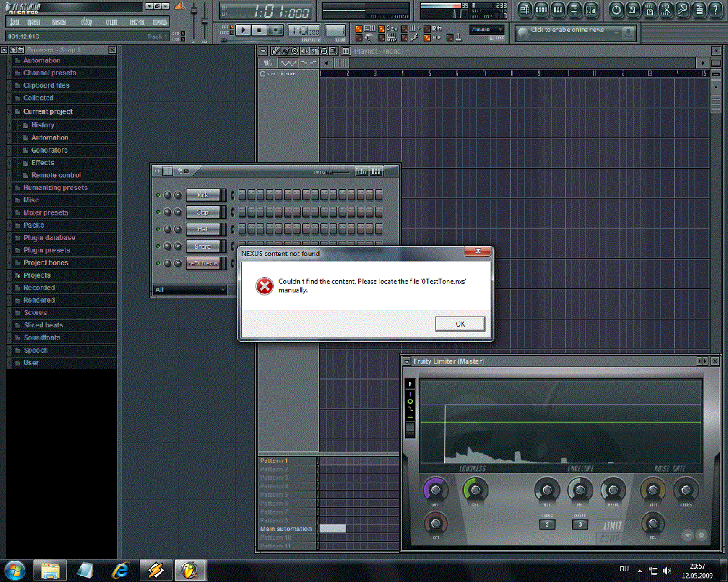The image size is (728, 582).
Task: Open the Mixer shortcut icon
Action: (x=591, y=10)
